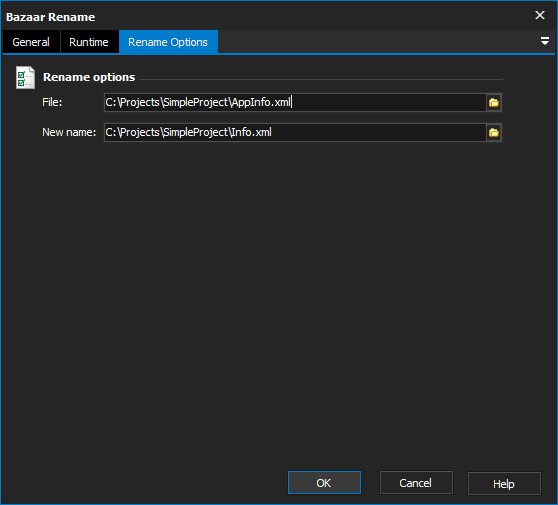Open the tab list dropdown arrow

pyautogui.click(x=544, y=41)
